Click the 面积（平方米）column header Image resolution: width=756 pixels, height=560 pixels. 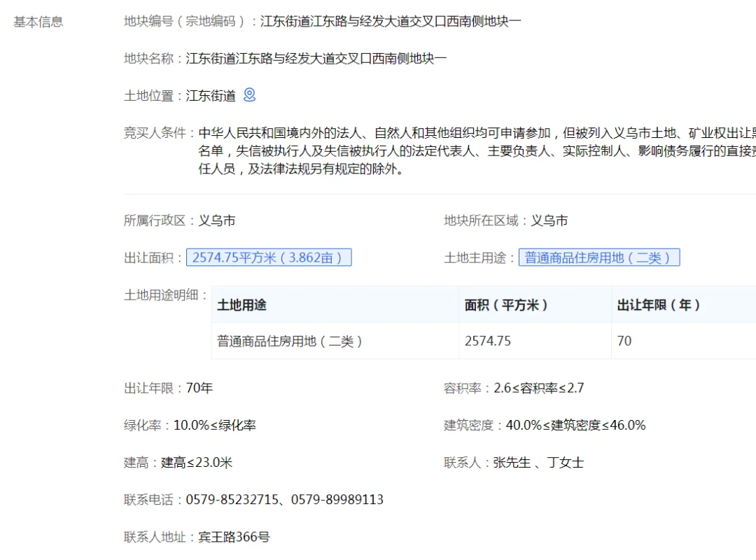coord(535,304)
